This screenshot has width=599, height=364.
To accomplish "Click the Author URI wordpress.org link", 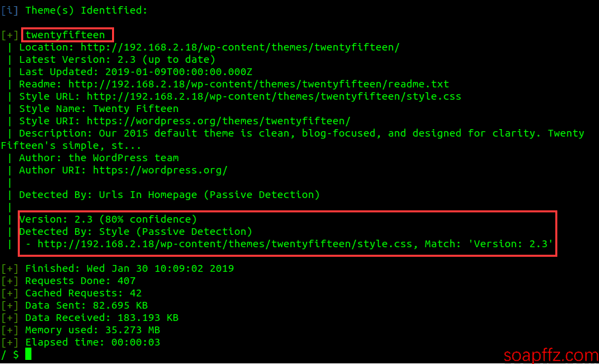I will pos(160,170).
